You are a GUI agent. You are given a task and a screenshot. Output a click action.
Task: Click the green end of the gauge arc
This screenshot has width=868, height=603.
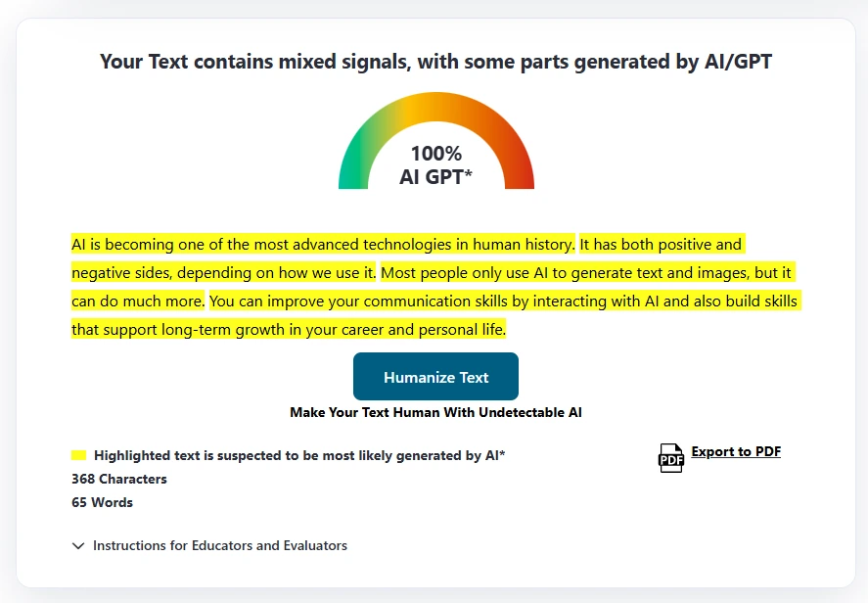pyautogui.click(x=352, y=176)
